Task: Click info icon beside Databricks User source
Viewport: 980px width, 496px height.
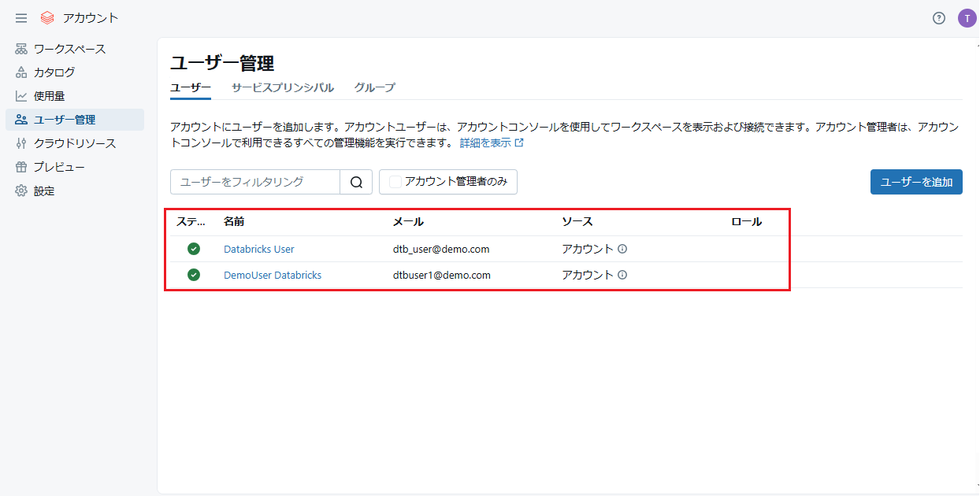Action: tap(622, 249)
